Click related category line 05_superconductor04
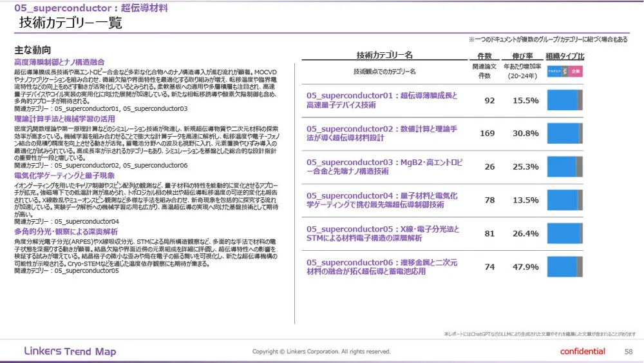The height and width of the screenshot is (363, 644). (x=66, y=221)
